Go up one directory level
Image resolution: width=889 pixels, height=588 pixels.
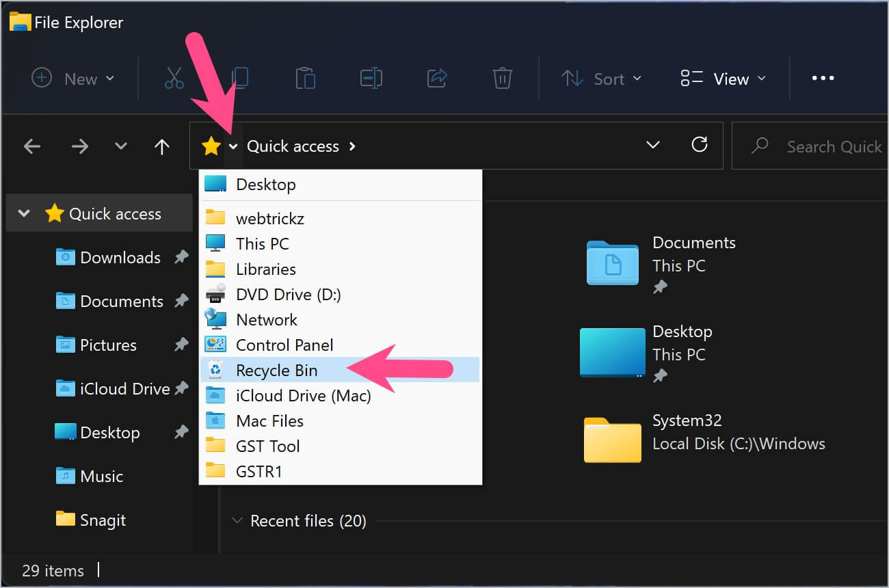(x=162, y=146)
